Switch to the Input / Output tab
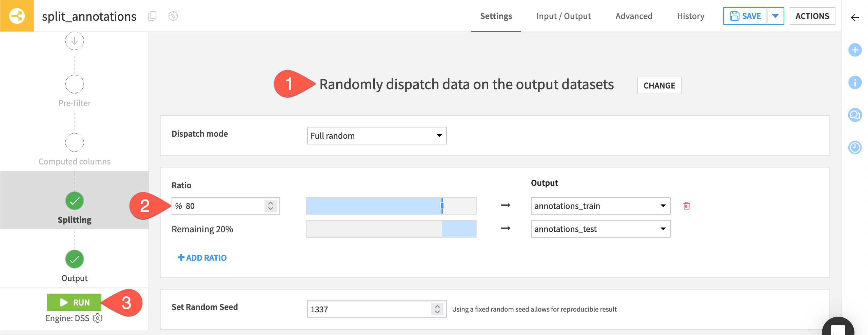The image size is (868, 335). point(564,16)
